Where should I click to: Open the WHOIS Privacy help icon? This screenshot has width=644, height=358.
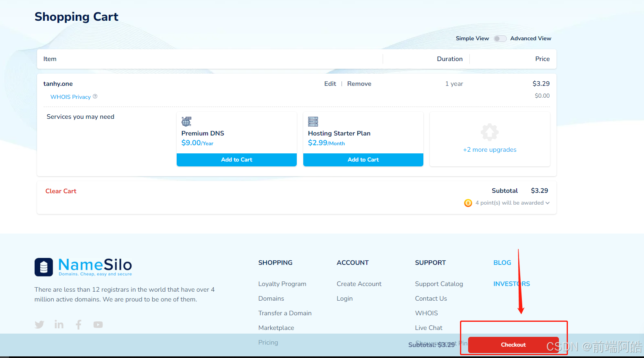point(95,96)
